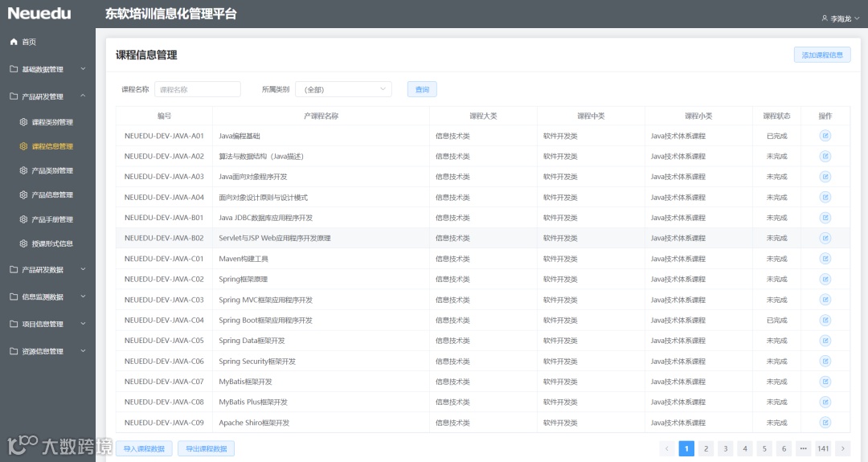Click the home icon in the sidebar

(14, 42)
